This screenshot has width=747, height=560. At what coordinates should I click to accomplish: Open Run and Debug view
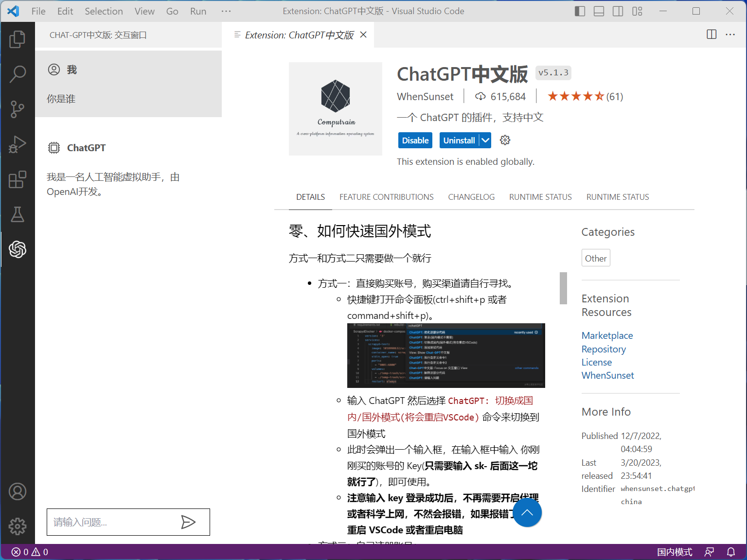click(x=18, y=144)
